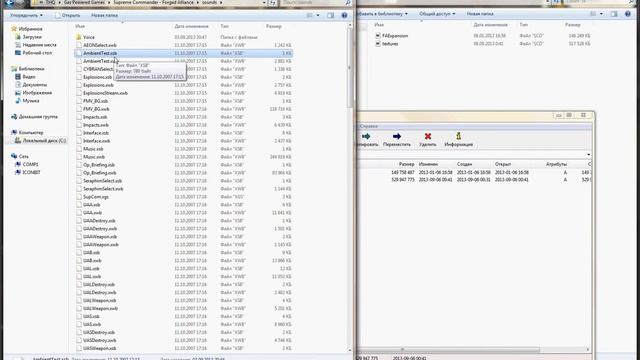Click FAExpansion SCD file icon
Image resolution: width=640 pixels, height=360 pixels.
coord(378,36)
